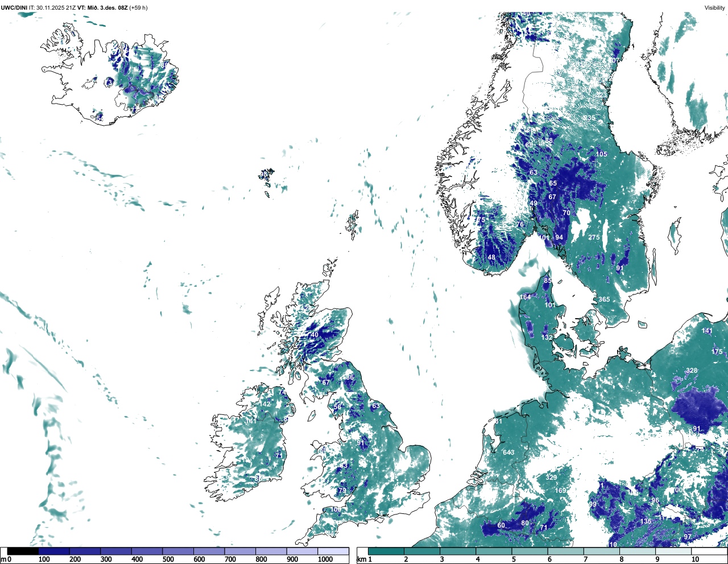The image size is (728, 564).
Task: Pick the 200–300 m legend color segment
Action: (x=85, y=551)
